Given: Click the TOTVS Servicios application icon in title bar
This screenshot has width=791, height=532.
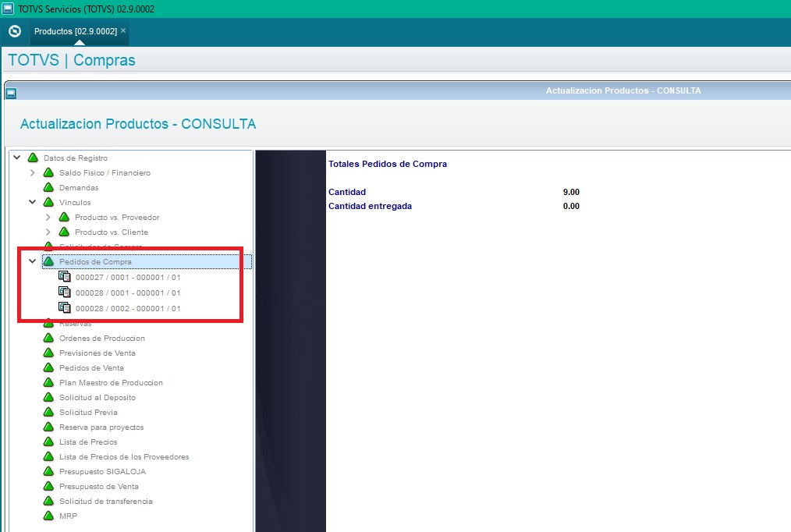Looking at the screenshot, I should [8, 9].
